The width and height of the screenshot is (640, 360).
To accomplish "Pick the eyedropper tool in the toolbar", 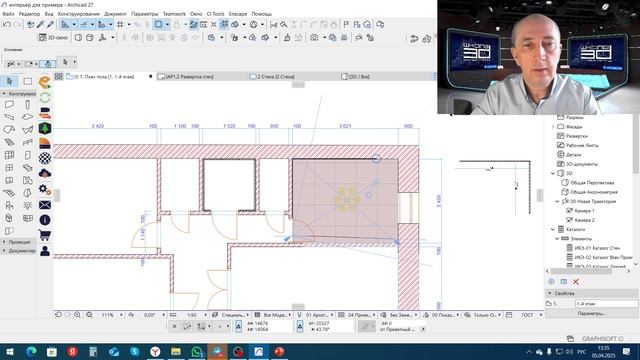I will [x=40, y=24].
